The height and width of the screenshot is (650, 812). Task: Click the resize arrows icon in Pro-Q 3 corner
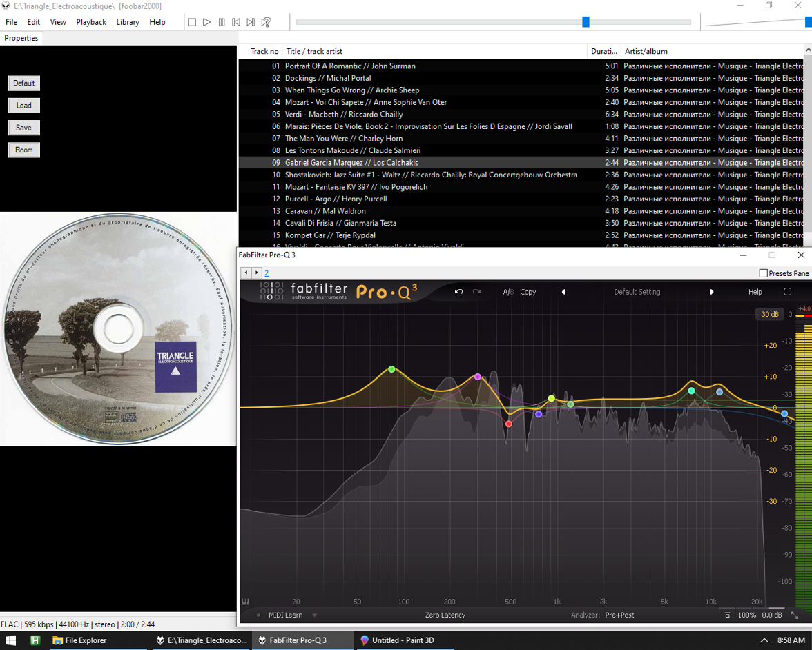[794, 615]
